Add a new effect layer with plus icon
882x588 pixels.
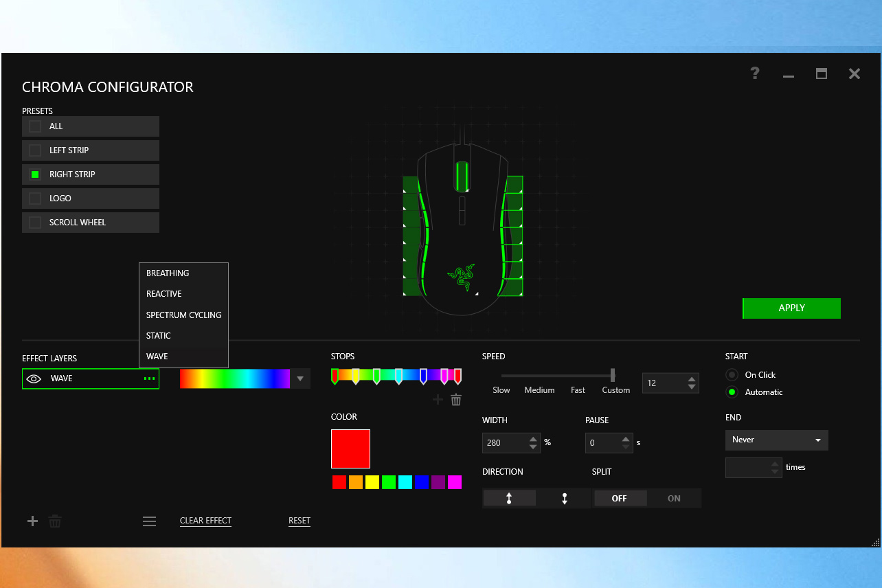(x=32, y=521)
